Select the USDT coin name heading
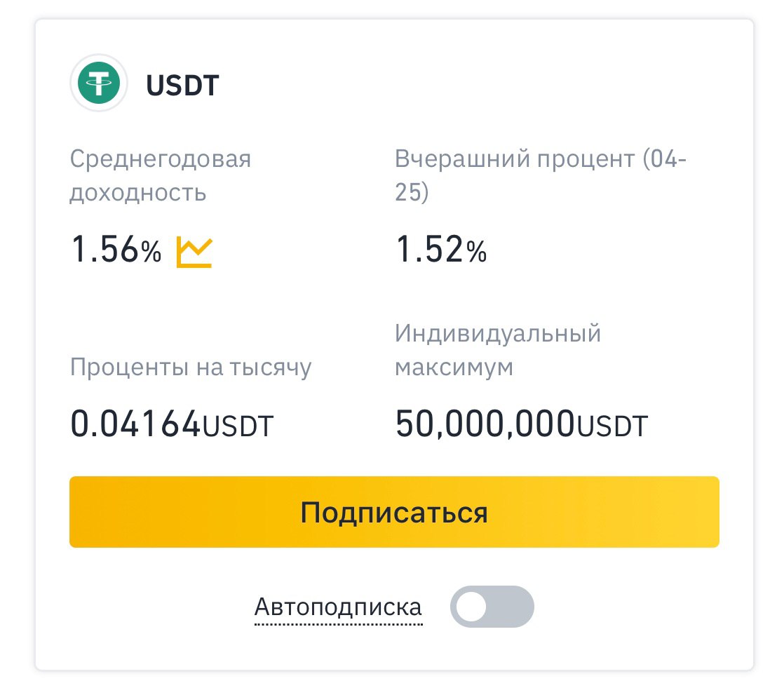 click(x=182, y=86)
